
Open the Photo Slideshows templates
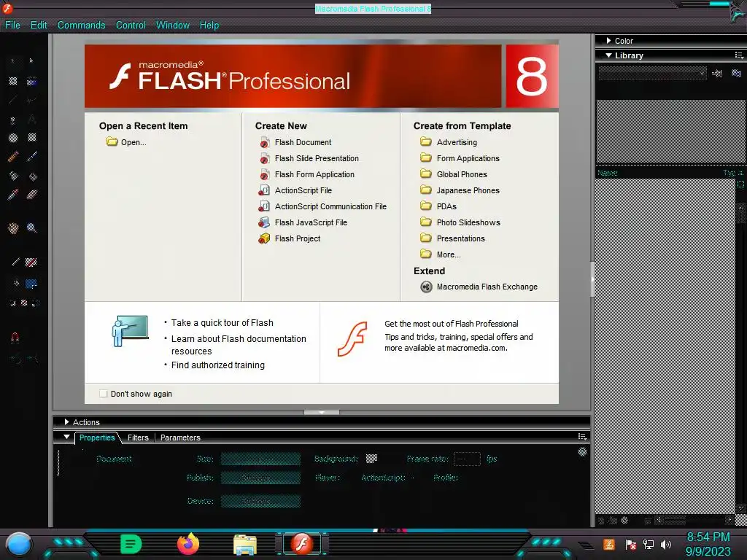[468, 222]
